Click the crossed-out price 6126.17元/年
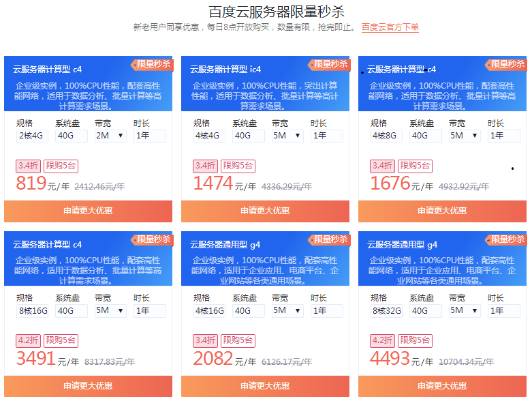The image size is (532, 401). 287,362
